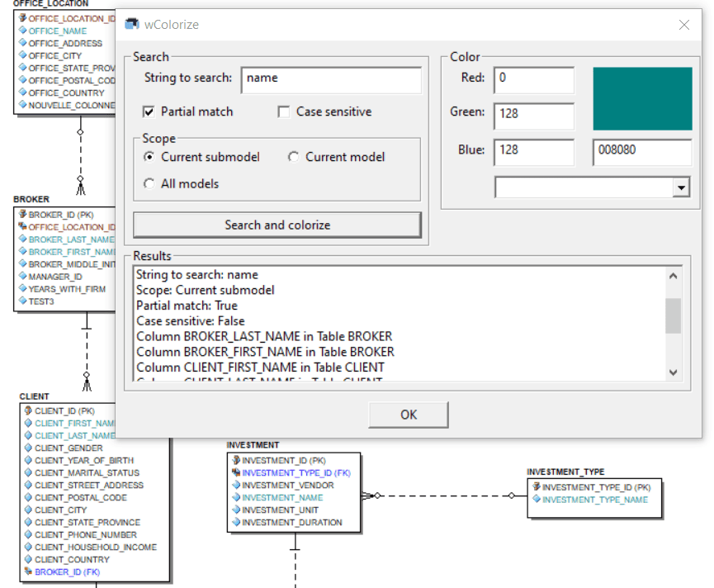Viewport: 714px width, 588px height.
Task: Focus the String to search field
Action: coord(331,80)
